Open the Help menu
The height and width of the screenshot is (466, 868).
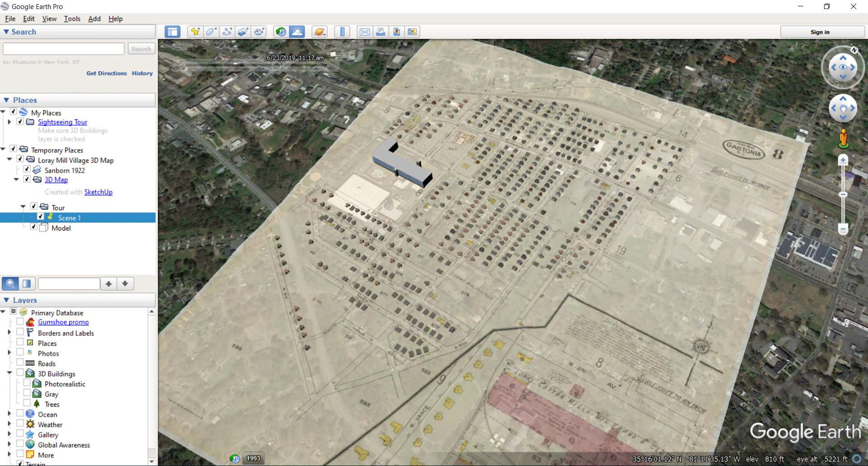[115, 19]
